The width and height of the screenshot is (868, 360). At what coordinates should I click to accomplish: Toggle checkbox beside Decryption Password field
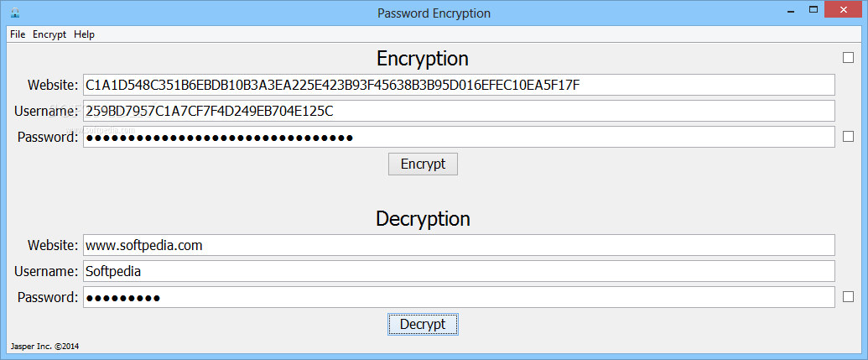(848, 297)
